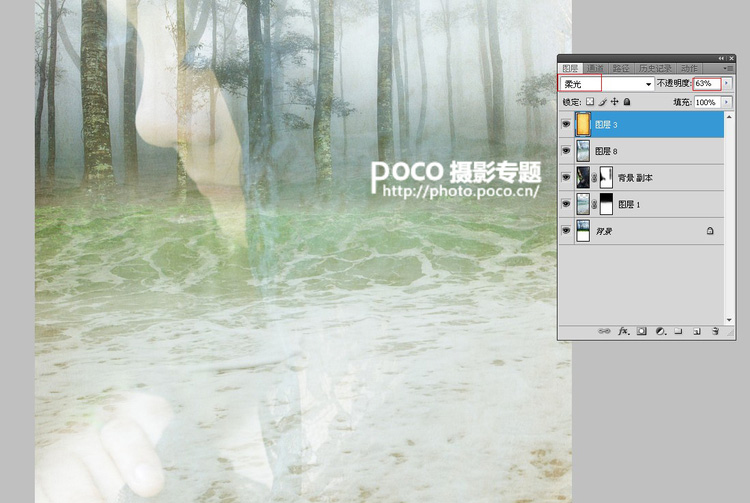Select the 背景 副本 layer thumbnail
Screen dimensions: 750x503
click(583, 177)
